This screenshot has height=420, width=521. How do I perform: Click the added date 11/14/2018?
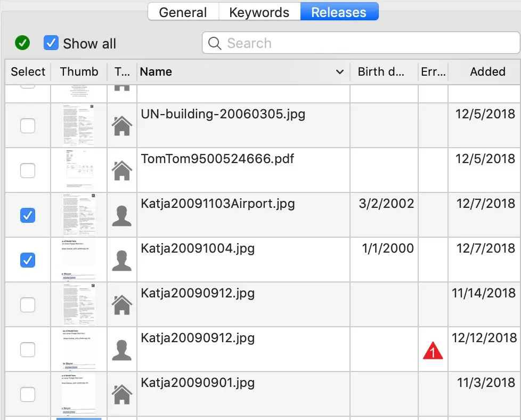484,293
